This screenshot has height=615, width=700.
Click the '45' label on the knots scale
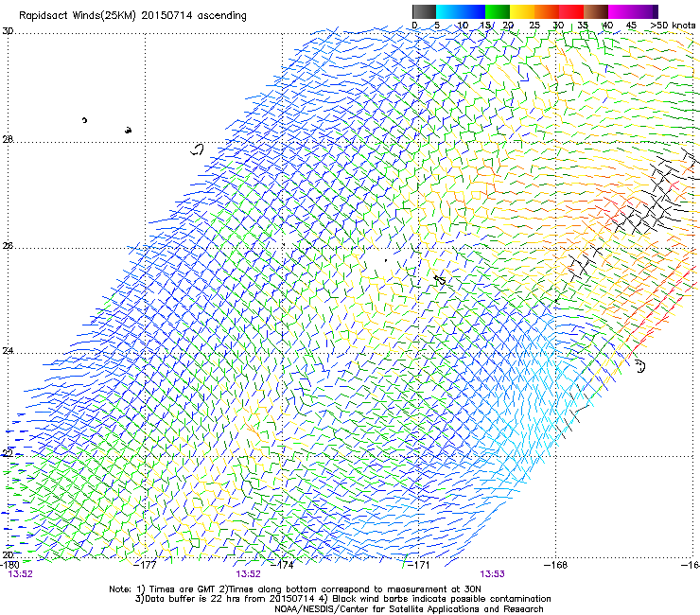[x=631, y=26]
